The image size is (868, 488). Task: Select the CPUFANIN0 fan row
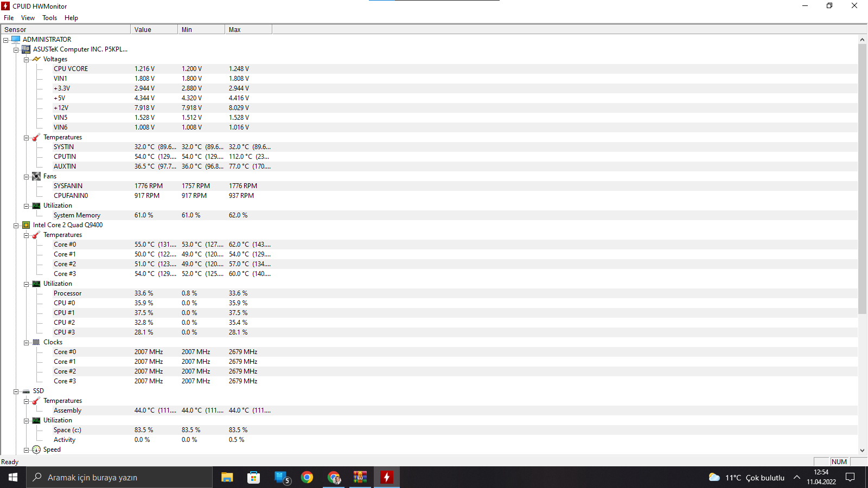coord(429,196)
